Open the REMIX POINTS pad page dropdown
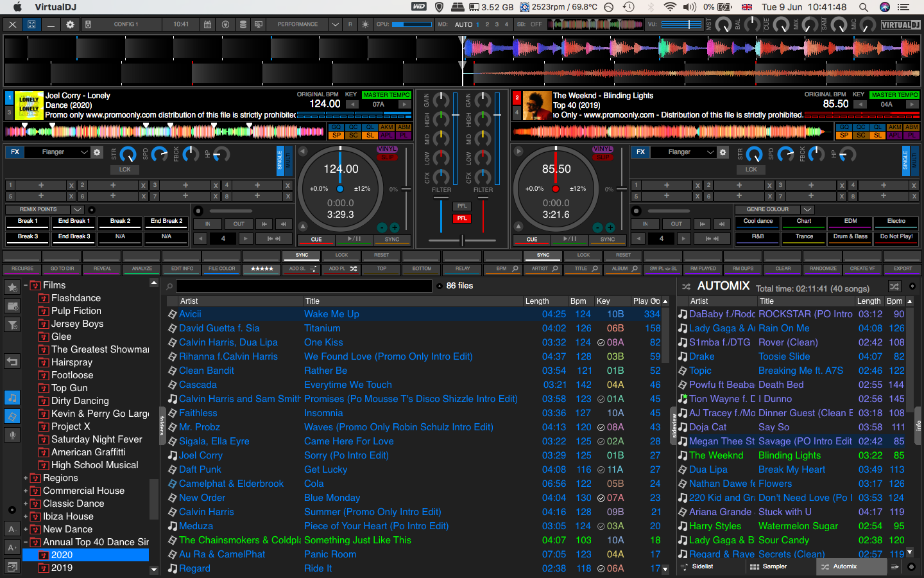The width and height of the screenshot is (924, 578). (77, 209)
